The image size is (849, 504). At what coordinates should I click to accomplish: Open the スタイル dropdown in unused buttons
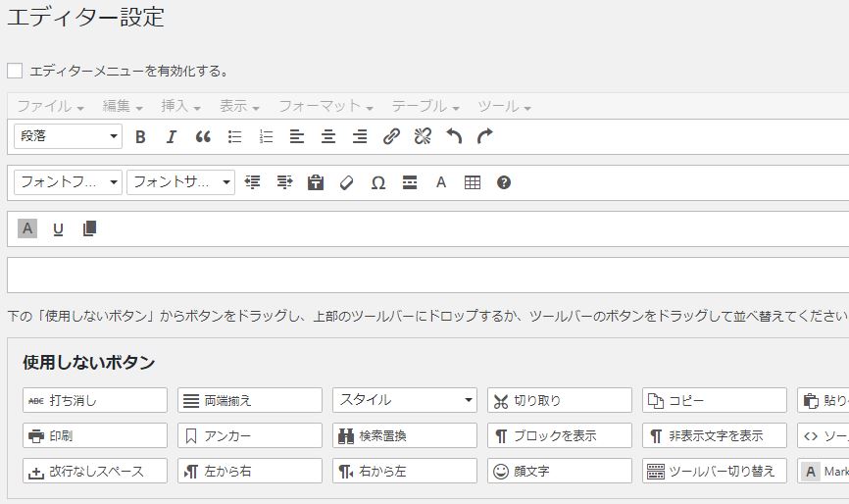tap(405, 400)
